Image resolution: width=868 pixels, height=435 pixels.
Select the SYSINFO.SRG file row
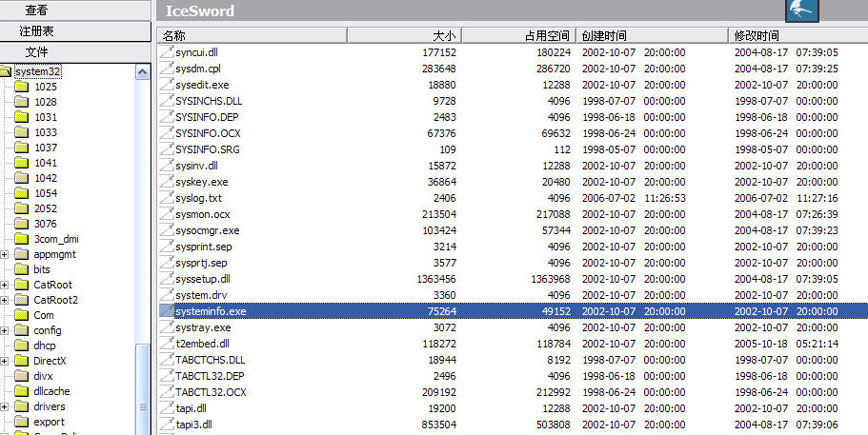click(x=513, y=149)
